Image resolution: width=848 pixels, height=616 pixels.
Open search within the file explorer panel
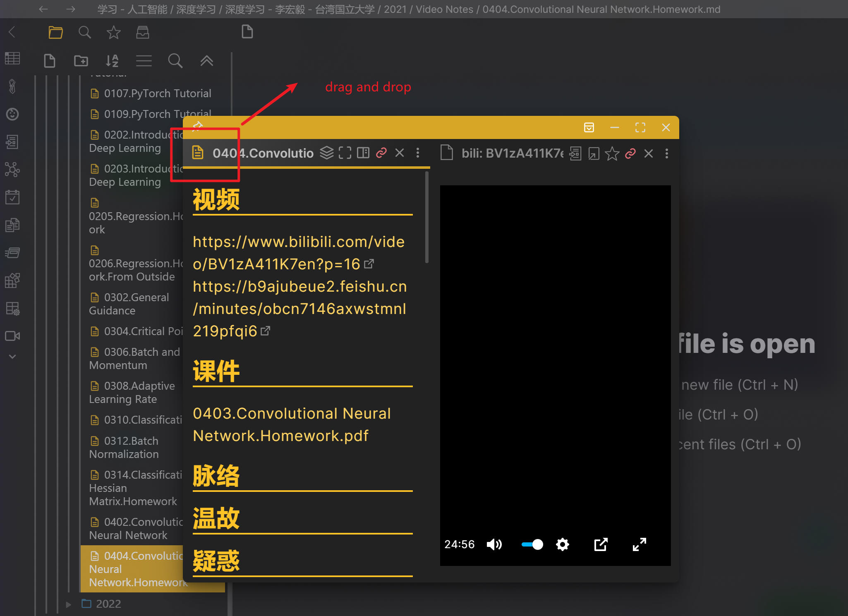click(175, 61)
